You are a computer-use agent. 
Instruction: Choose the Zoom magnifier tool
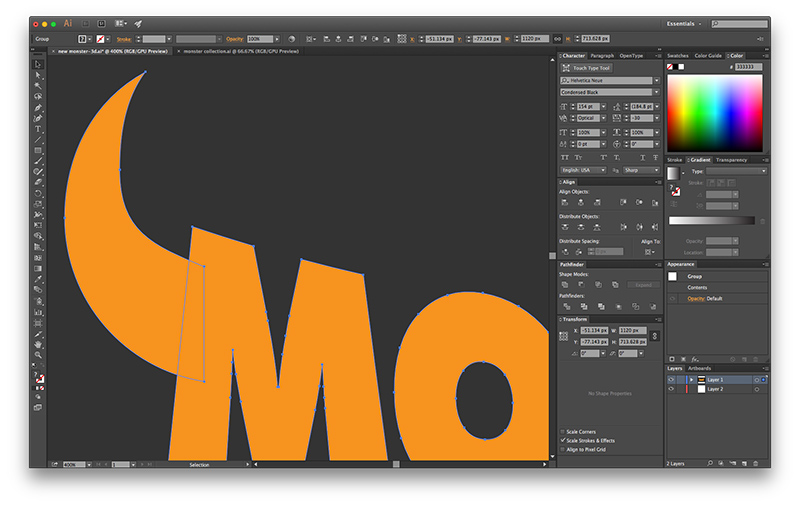(x=39, y=355)
